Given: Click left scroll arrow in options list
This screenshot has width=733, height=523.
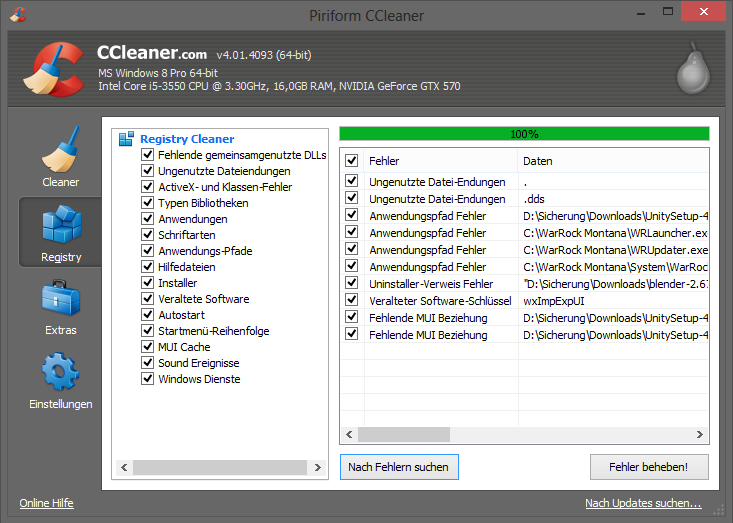Looking at the screenshot, I should click(124, 467).
